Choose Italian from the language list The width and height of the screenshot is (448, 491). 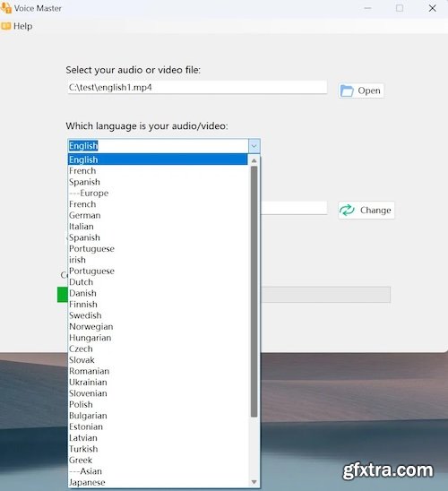pyautogui.click(x=158, y=227)
